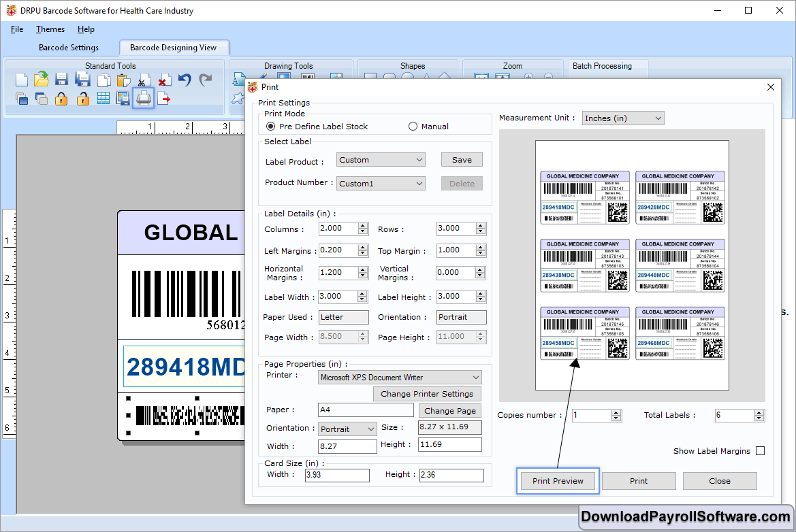This screenshot has width=796, height=532.
Task: Switch to Barcode Designing View tab
Action: pos(173,48)
